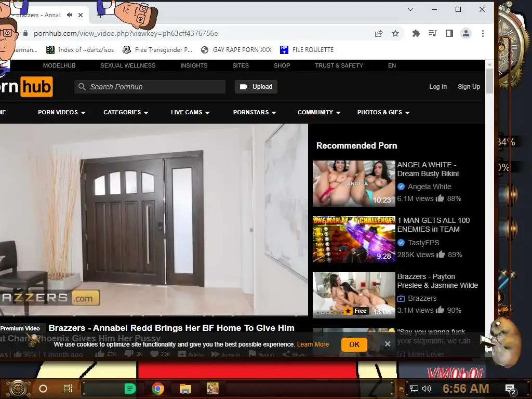Click Learn More in the cookie notice
Screen dimensions: 532x399
pyautogui.click(x=313, y=344)
